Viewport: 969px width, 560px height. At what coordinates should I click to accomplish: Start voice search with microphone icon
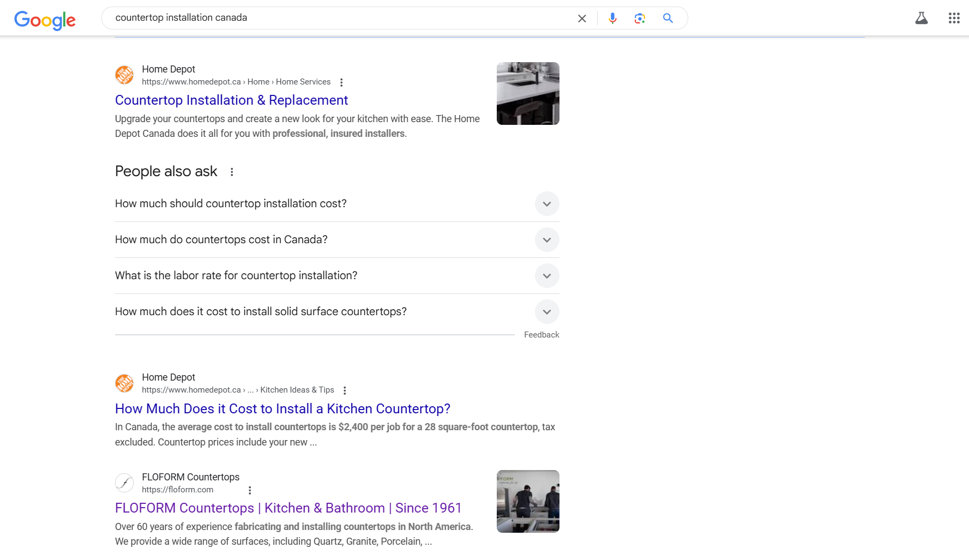(x=612, y=19)
